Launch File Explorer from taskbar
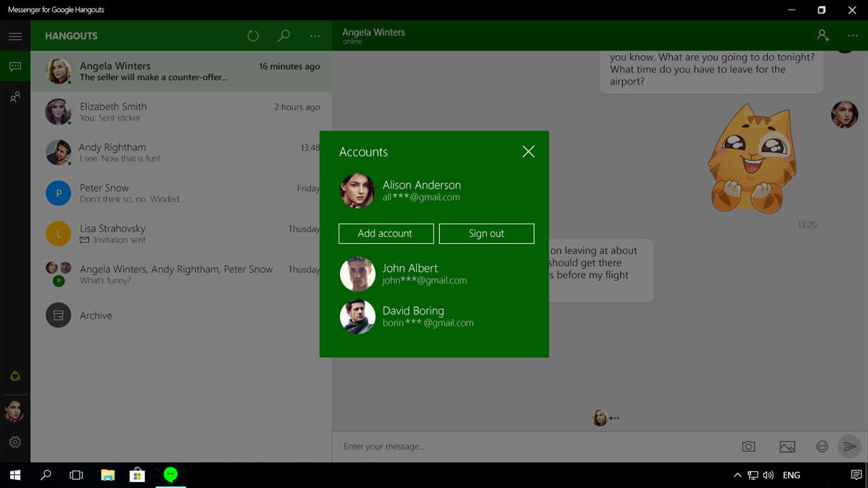The image size is (868, 488). click(107, 475)
